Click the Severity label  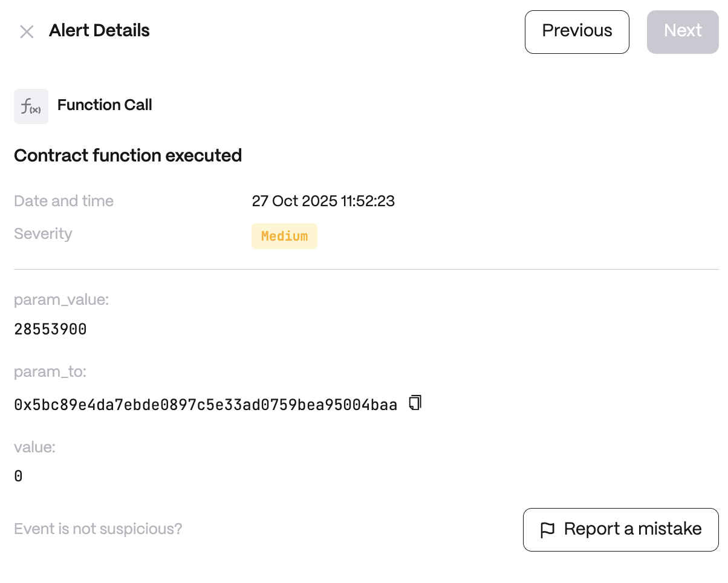(43, 233)
